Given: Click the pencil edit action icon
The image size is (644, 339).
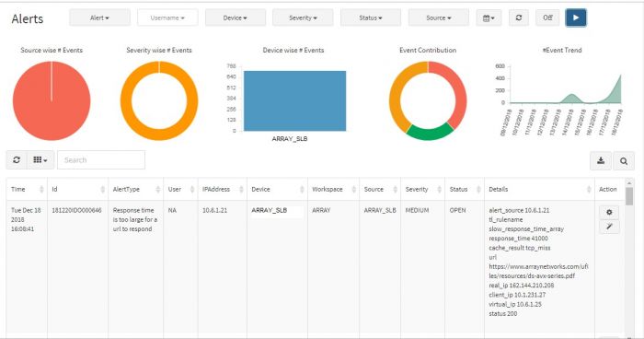Looking at the screenshot, I should (x=609, y=227).
